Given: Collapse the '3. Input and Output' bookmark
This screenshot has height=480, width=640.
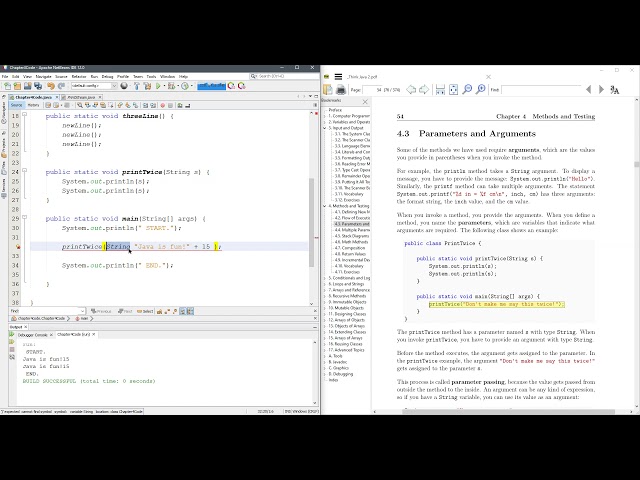Looking at the screenshot, I should (325, 128).
